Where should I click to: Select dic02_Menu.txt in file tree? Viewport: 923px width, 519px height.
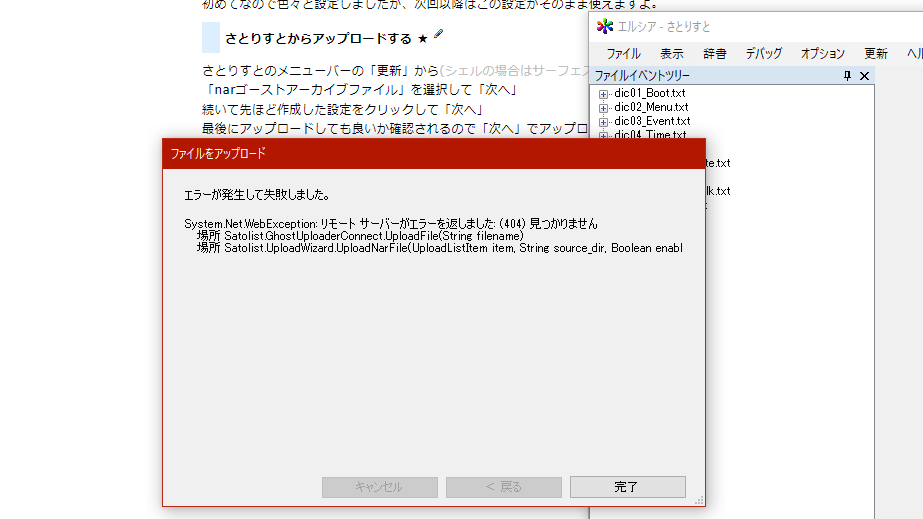[651, 107]
